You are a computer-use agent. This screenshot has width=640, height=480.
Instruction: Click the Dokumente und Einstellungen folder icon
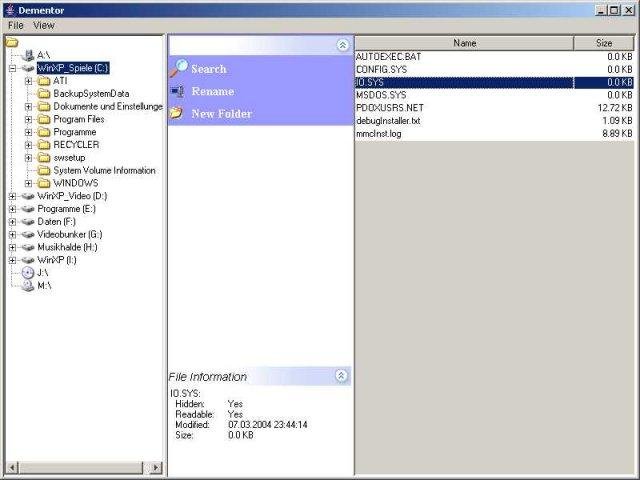coord(44,107)
